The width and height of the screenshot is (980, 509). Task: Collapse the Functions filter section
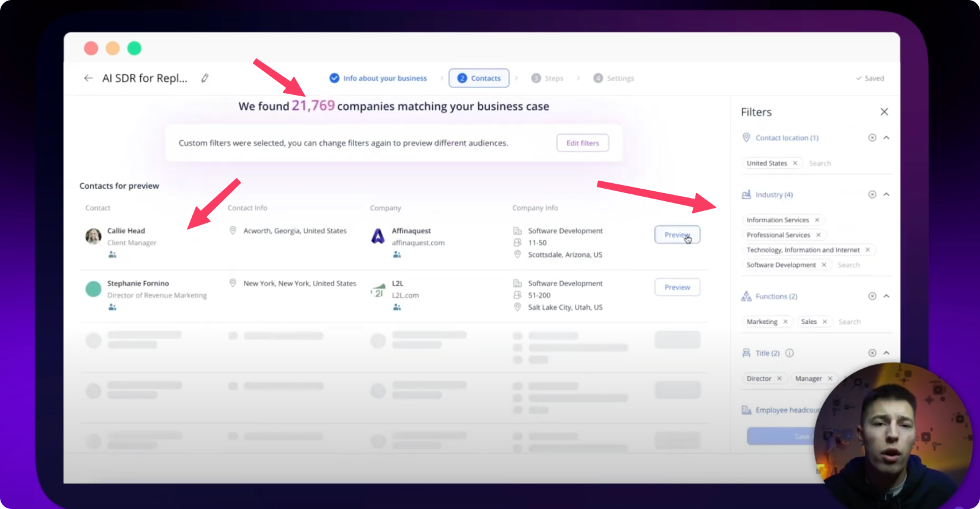(x=886, y=296)
